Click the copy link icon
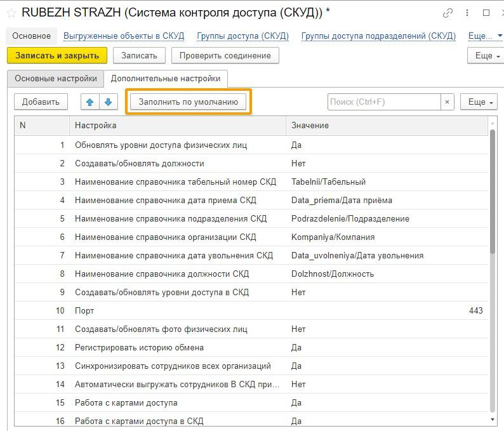Viewport: 504px width, 431px height. point(448,13)
